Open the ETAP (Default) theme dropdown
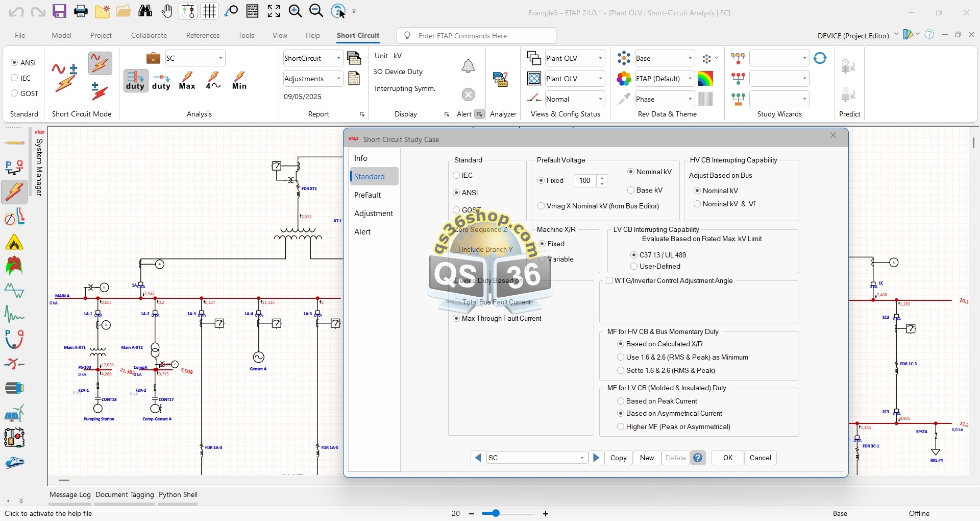 (x=690, y=79)
